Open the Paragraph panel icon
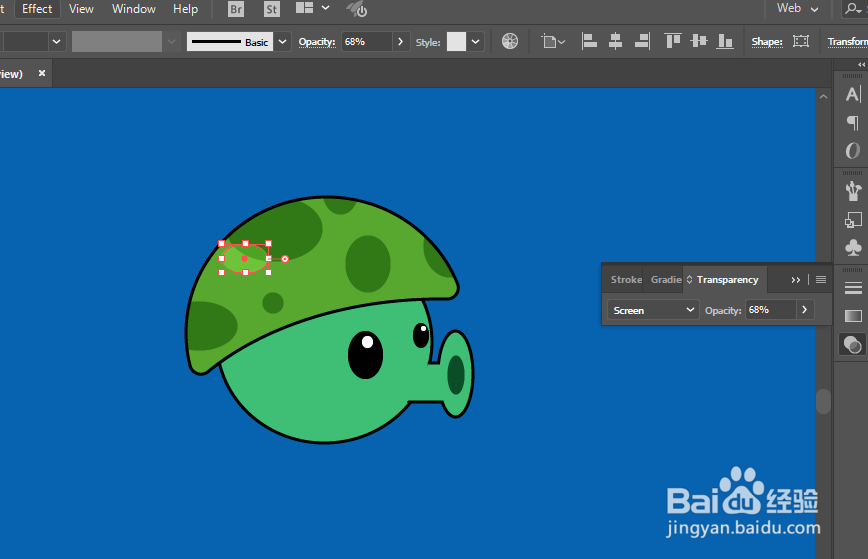Screen dimensions: 868x559 [852, 122]
